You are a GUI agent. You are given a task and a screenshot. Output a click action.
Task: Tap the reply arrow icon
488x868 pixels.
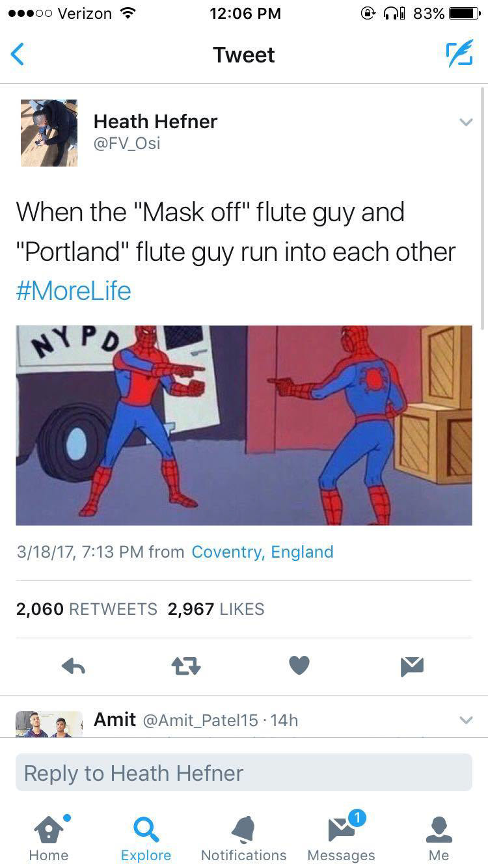point(74,665)
